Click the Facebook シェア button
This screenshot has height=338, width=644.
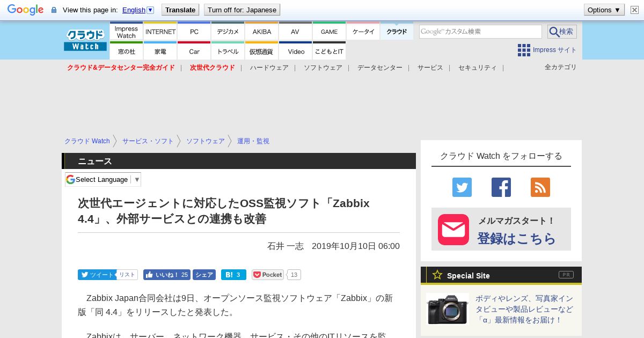(204, 275)
